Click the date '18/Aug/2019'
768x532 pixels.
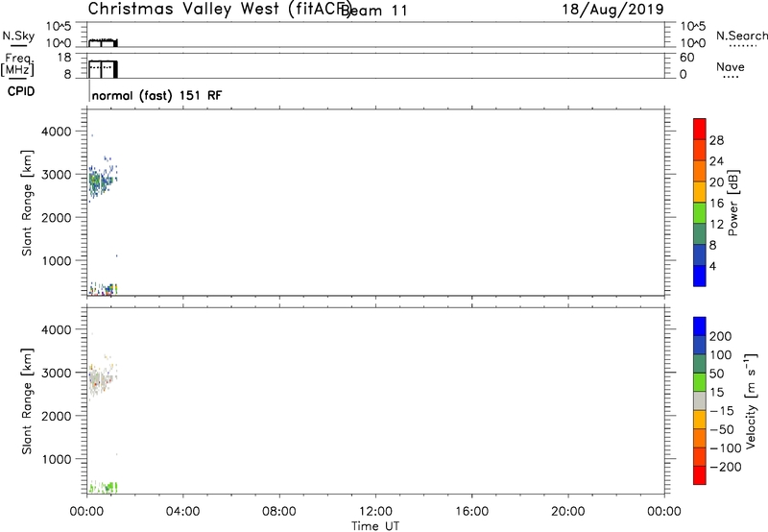click(x=612, y=10)
